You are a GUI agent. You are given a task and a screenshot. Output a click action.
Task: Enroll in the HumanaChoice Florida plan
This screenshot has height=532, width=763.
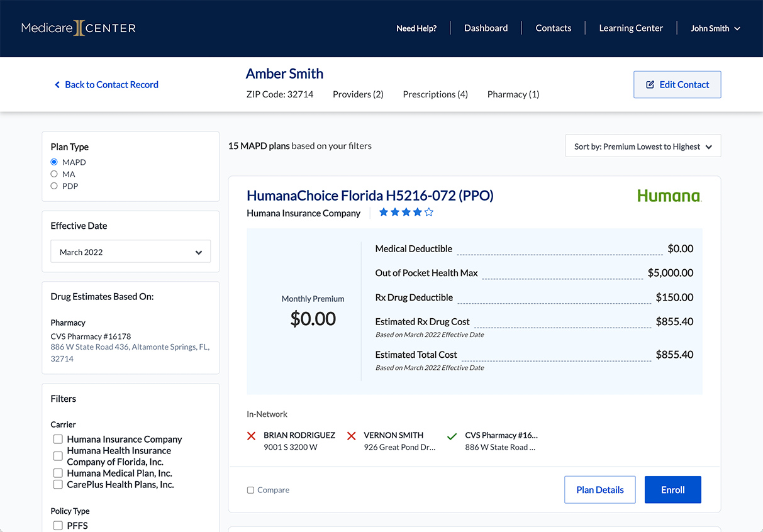pos(673,490)
